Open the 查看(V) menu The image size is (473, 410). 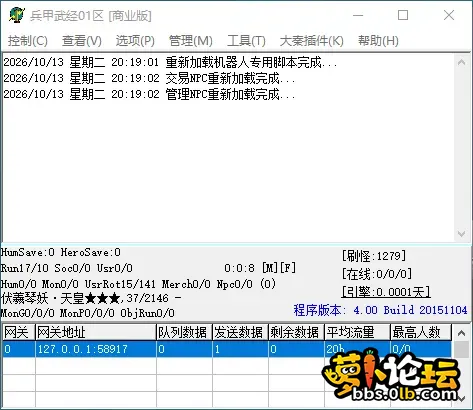point(82,41)
